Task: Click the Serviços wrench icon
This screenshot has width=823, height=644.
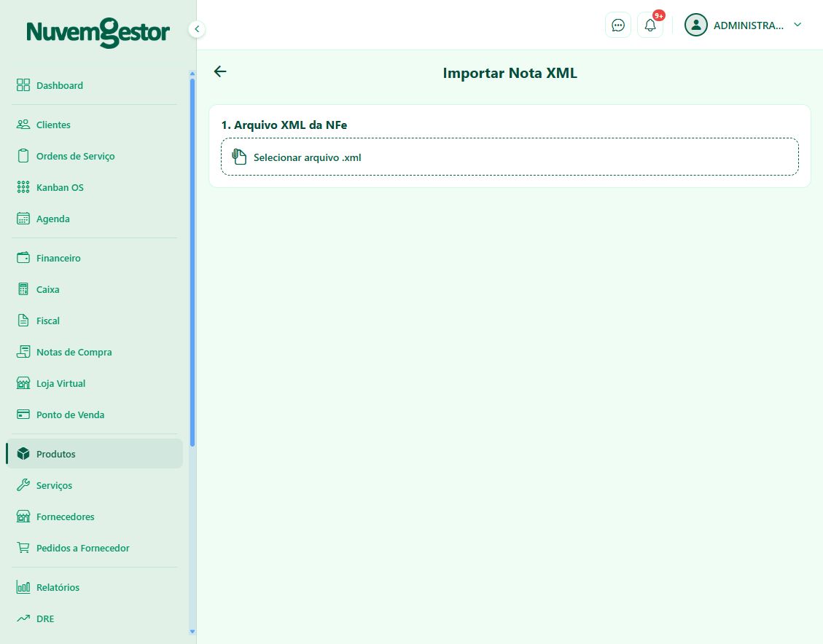Action: click(x=23, y=485)
